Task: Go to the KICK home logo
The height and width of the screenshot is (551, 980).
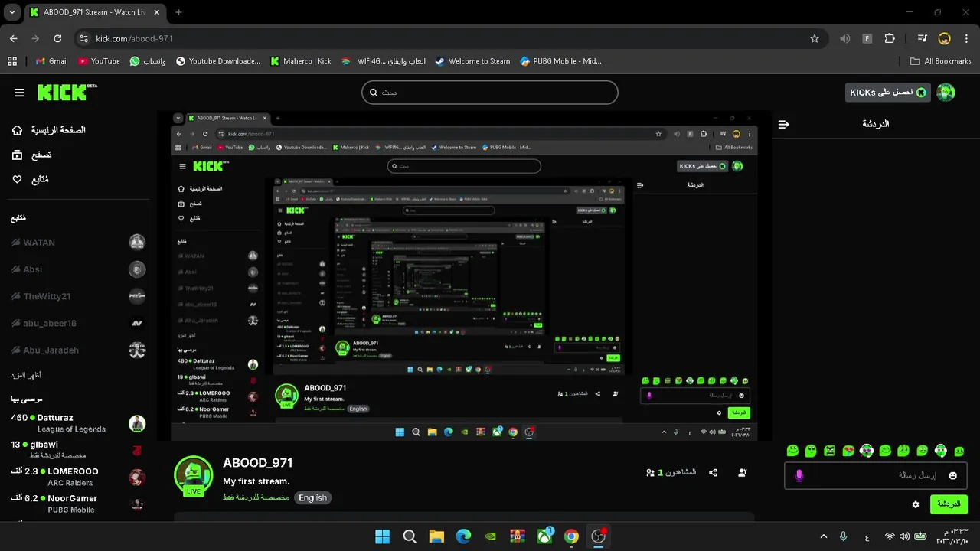Action: coord(67,92)
